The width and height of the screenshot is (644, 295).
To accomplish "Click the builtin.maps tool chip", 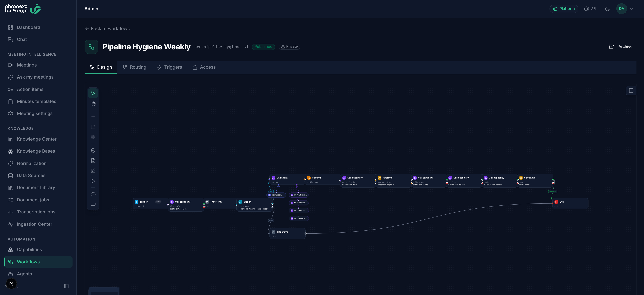I will pyautogui.click(x=299, y=203).
